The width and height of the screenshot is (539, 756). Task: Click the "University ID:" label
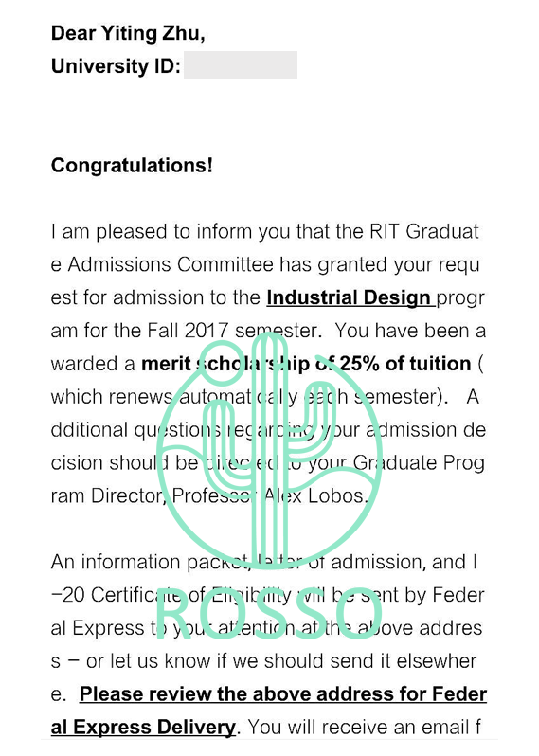click(116, 65)
